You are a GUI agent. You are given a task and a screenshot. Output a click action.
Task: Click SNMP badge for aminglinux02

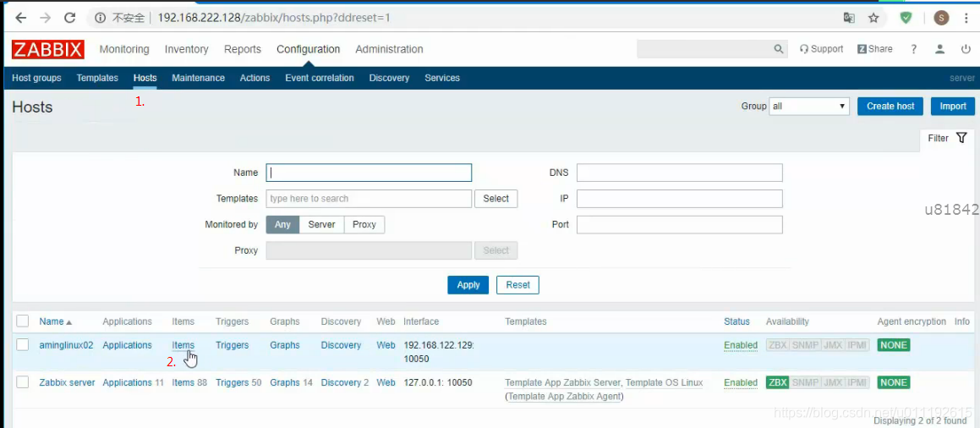(805, 345)
